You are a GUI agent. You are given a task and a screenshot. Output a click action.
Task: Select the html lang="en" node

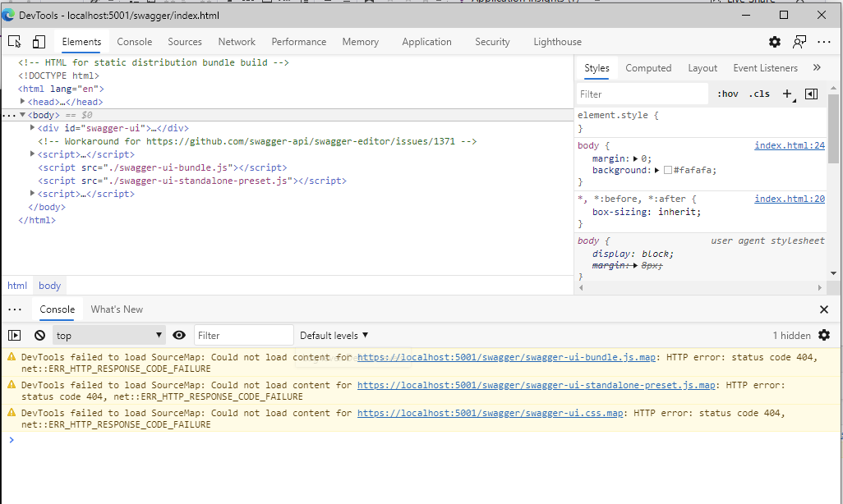click(61, 89)
